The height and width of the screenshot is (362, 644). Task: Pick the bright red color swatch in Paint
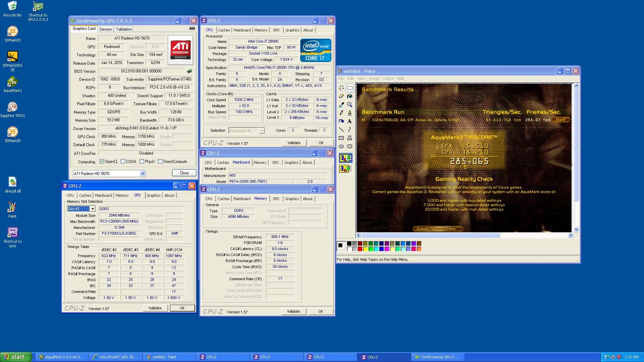point(360,249)
